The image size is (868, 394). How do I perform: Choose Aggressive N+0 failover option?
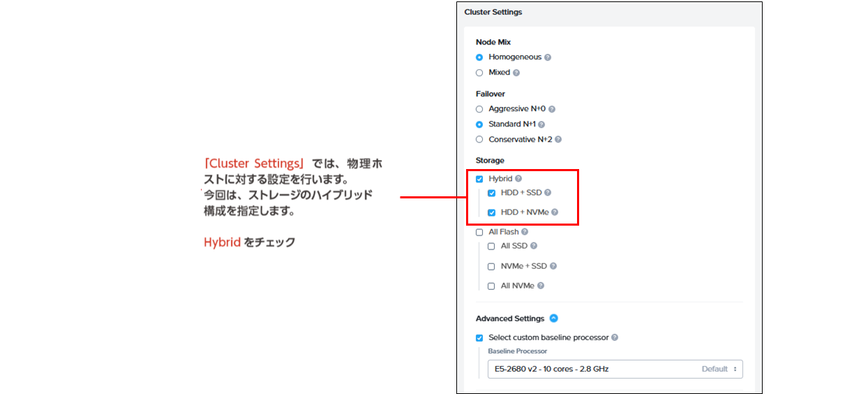click(x=479, y=109)
